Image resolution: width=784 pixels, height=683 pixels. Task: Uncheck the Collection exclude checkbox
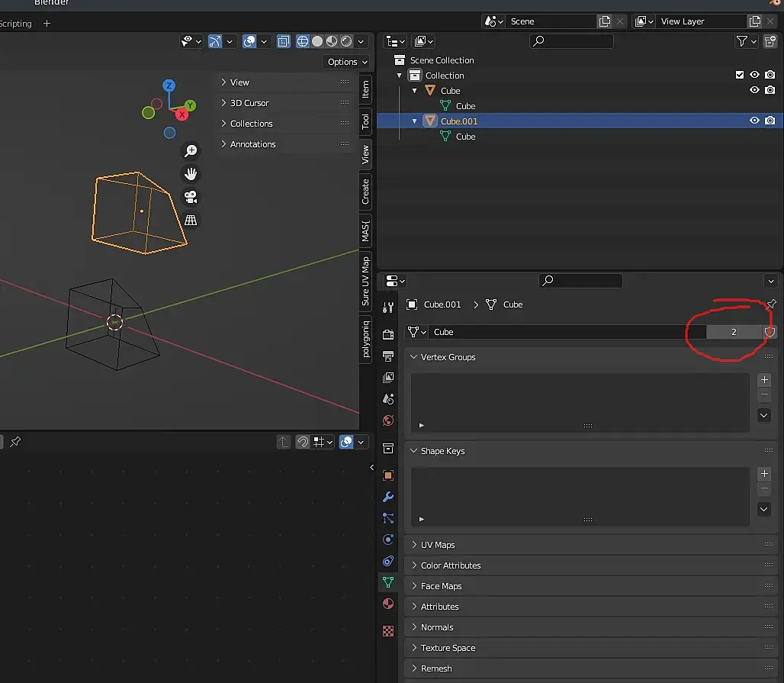click(739, 76)
